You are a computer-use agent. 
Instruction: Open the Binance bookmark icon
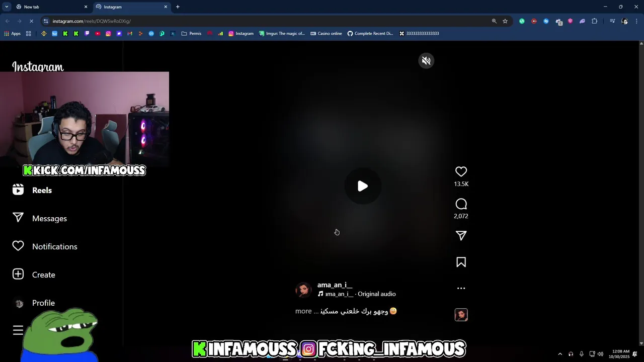(x=44, y=34)
